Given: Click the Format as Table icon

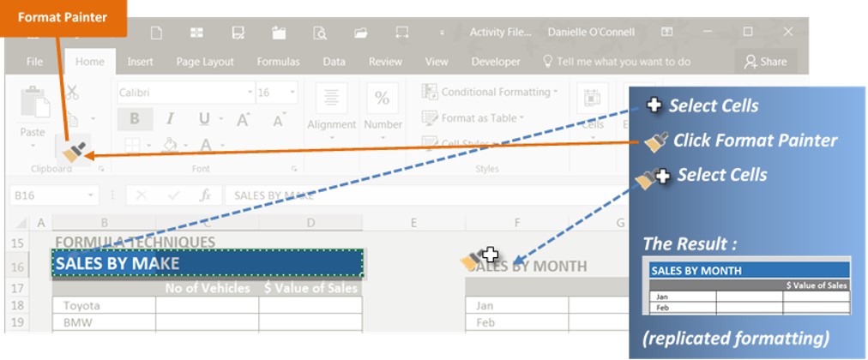Looking at the screenshot, I should click(430, 117).
